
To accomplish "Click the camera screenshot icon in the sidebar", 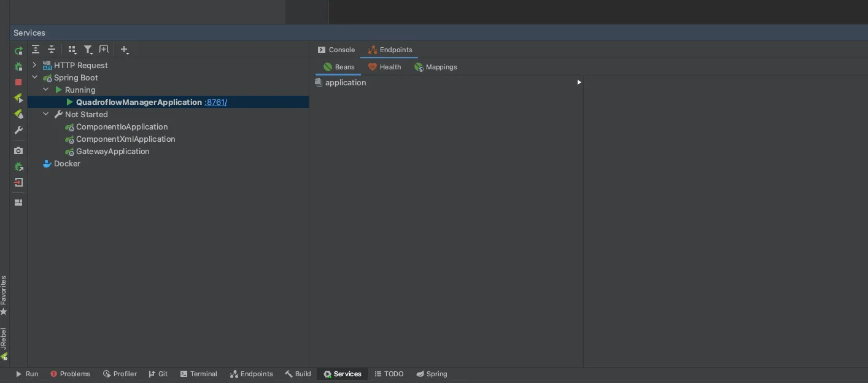I will (18, 150).
